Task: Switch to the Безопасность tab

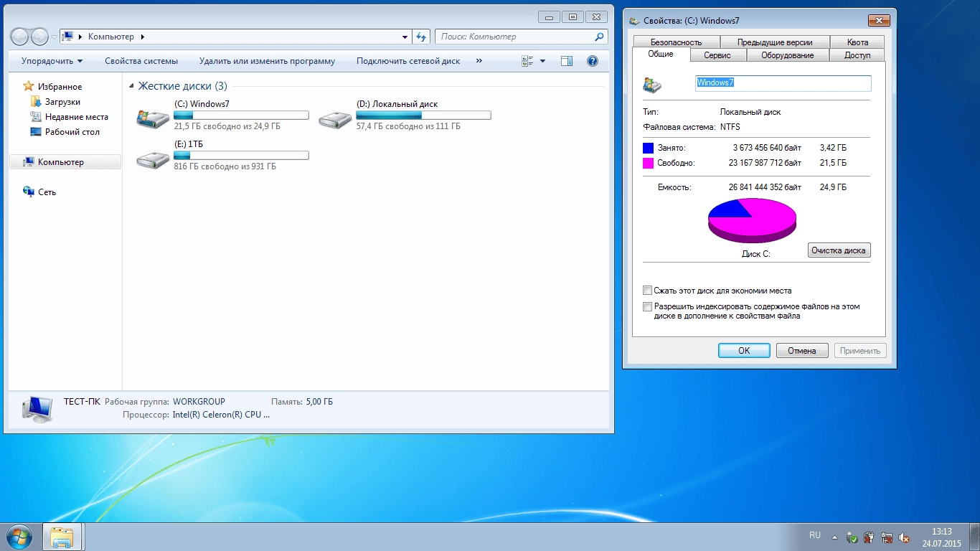Action: (676, 42)
